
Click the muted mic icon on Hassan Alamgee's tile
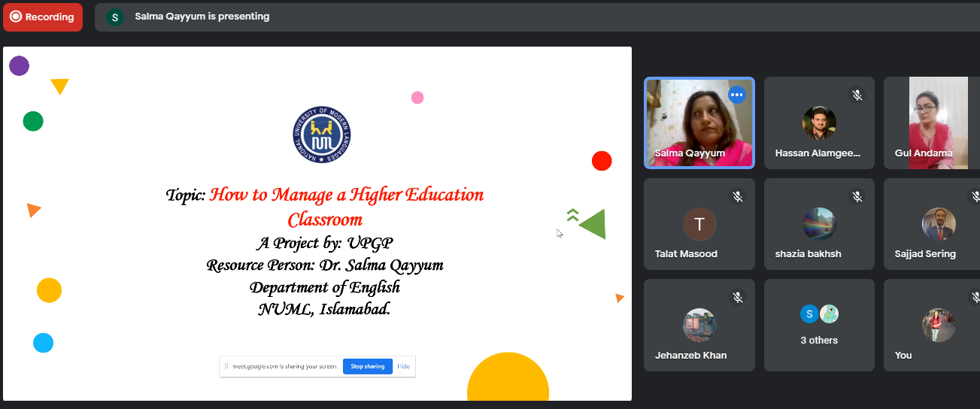pos(857,95)
